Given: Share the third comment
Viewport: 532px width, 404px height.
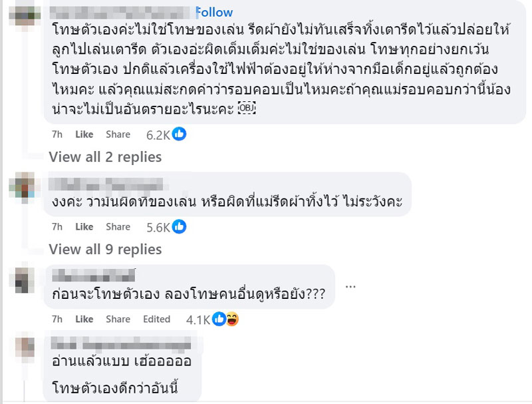Looking at the screenshot, I should click(x=118, y=319).
